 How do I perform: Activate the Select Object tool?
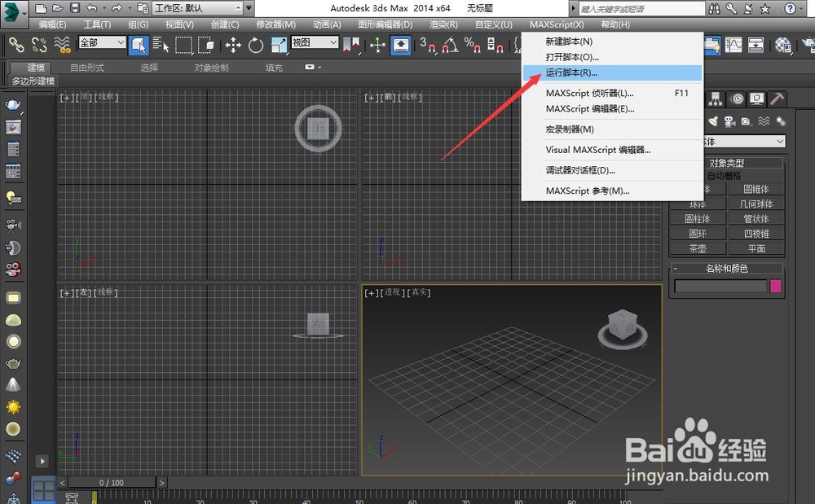pos(139,45)
